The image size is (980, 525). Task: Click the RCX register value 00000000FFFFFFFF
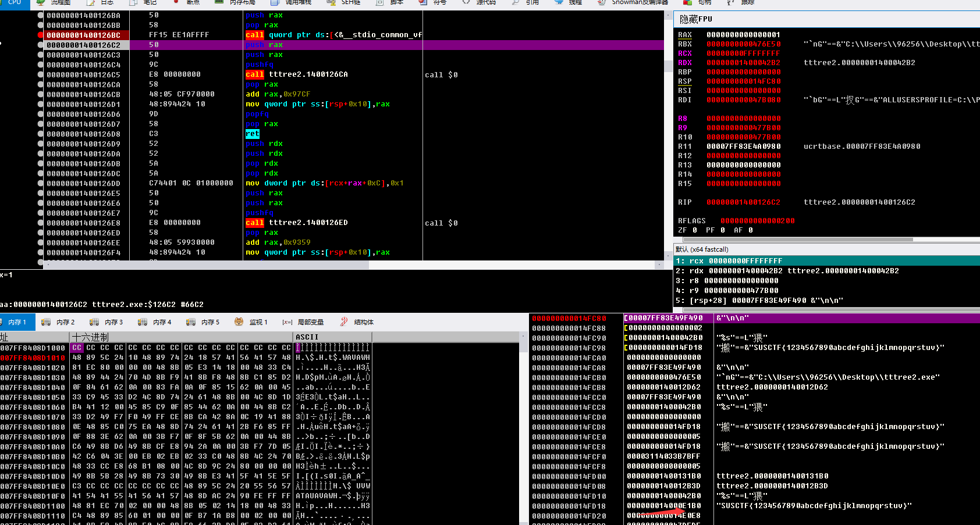pos(744,53)
